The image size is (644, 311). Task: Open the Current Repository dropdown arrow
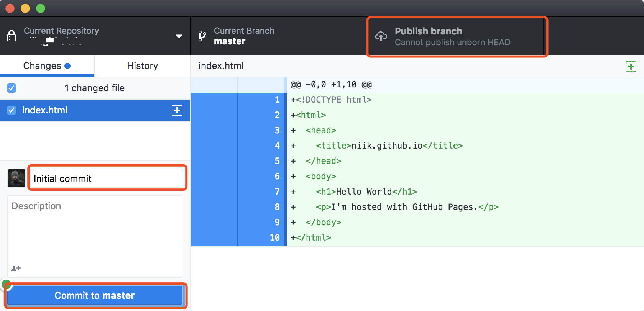tap(179, 36)
